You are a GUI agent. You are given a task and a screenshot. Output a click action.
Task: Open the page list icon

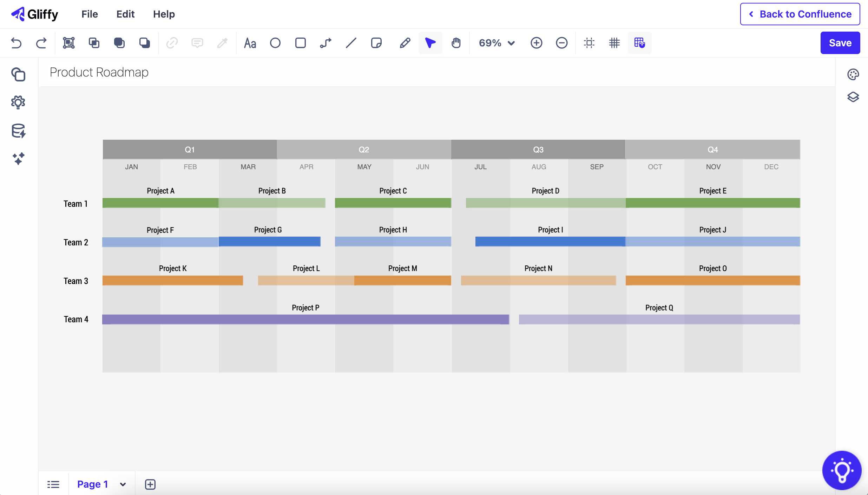point(53,484)
